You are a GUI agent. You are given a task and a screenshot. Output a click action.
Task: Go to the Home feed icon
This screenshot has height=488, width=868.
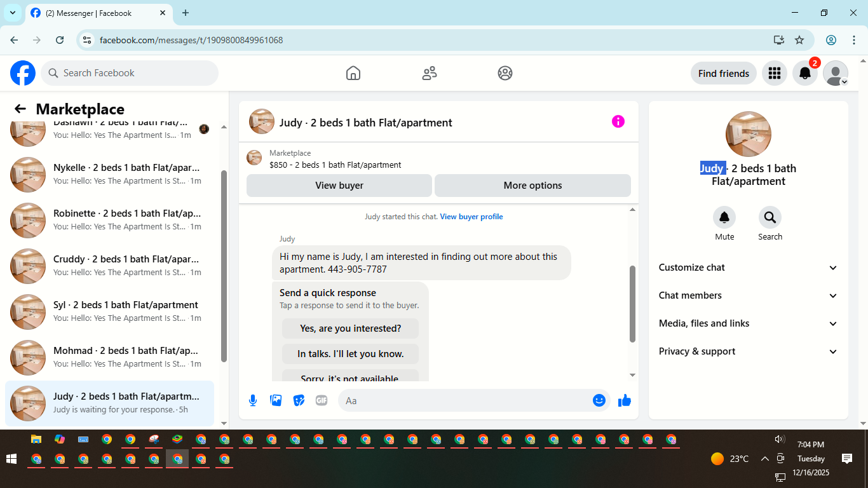click(353, 73)
